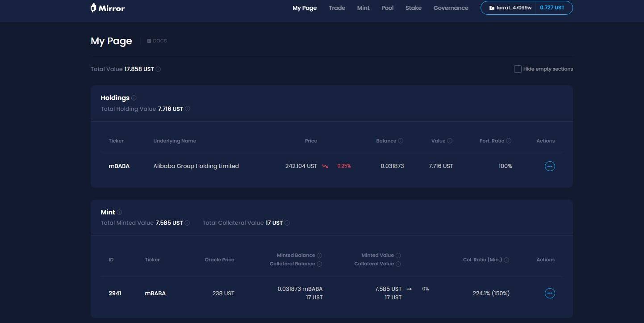Click the My Page heading
The height and width of the screenshot is (323, 644).
[111, 41]
